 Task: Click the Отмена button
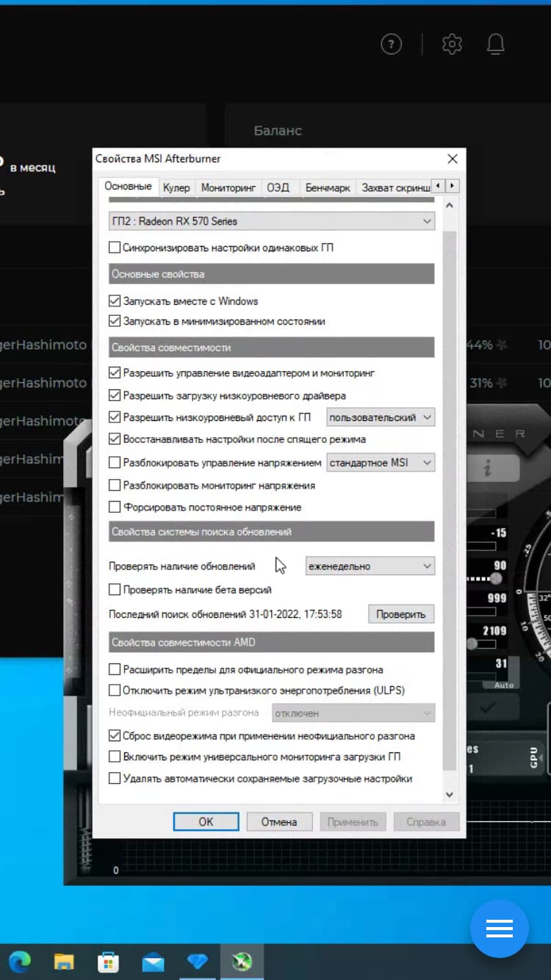click(x=279, y=822)
